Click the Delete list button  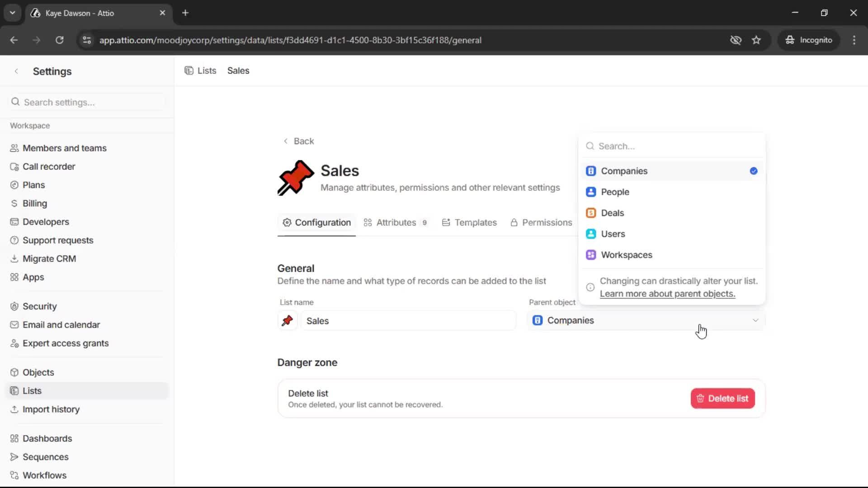pyautogui.click(x=722, y=398)
